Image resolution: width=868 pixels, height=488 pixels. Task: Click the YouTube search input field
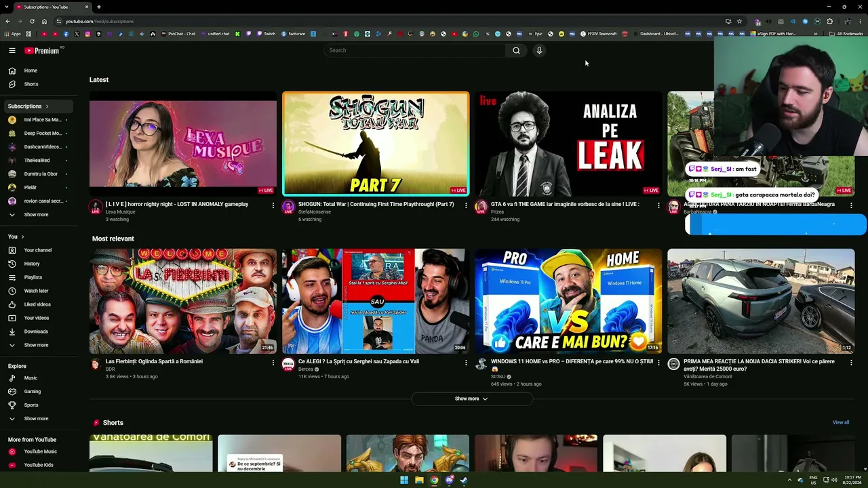pyautogui.click(x=415, y=50)
